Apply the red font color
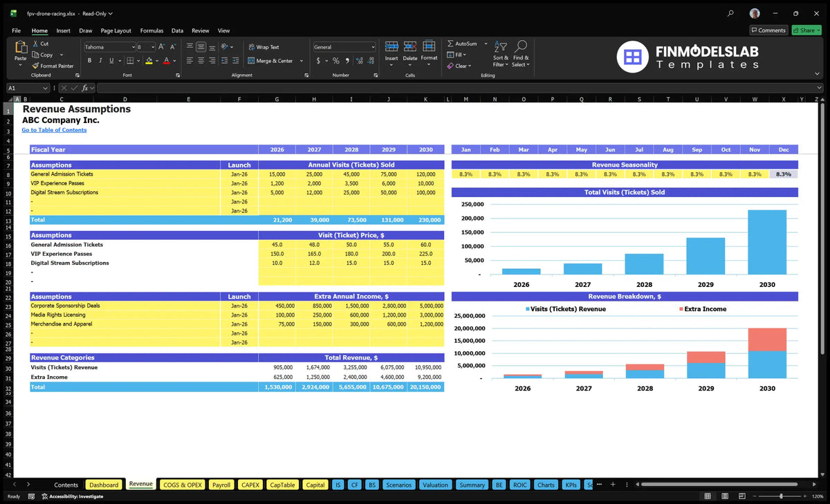Screen dimensions: 830x504 coord(167,61)
